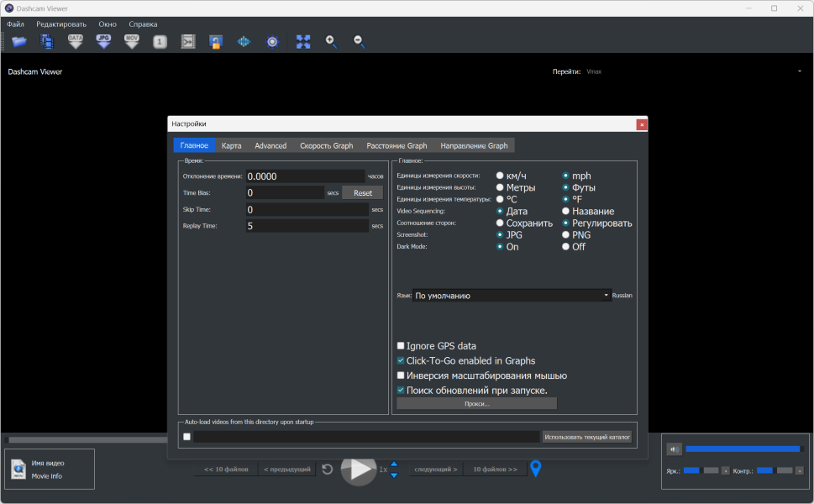Viewport: 814px width, 504px height.
Task: Click the padlock icon in toolbar
Action: pyautogui.click(x=216, y=41)
